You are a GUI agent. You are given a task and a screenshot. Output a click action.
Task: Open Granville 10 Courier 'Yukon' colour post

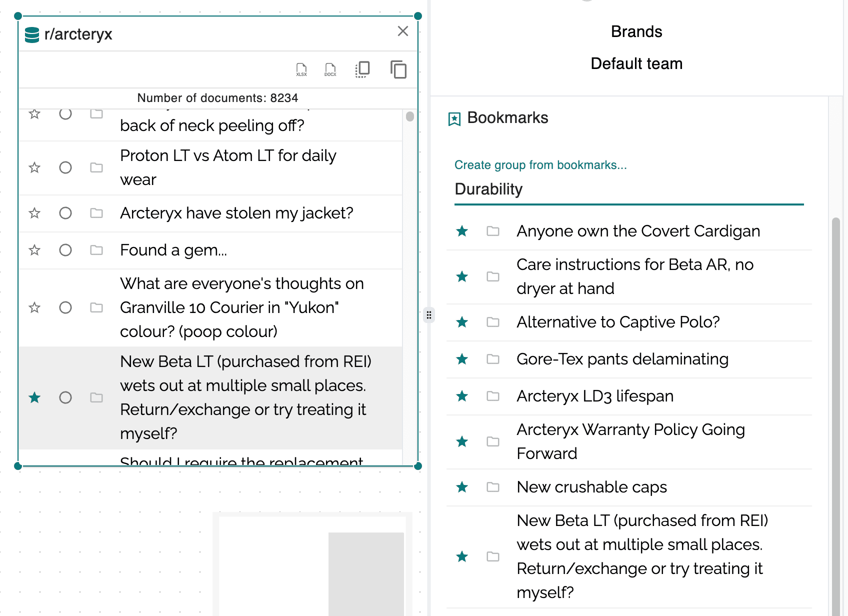[242, 307]
